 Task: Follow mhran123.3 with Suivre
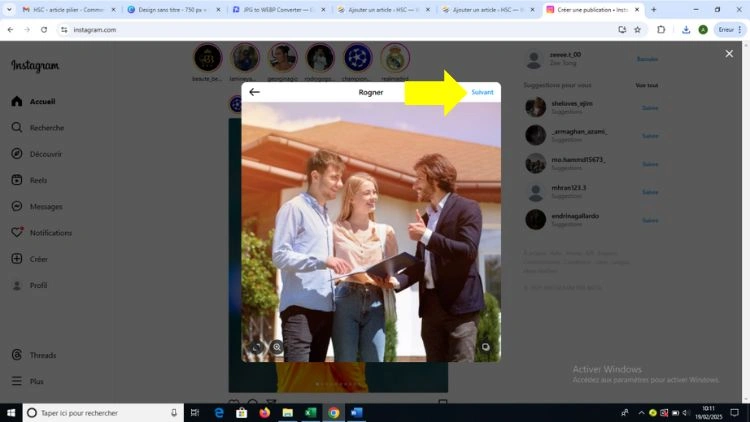point(650,192)
